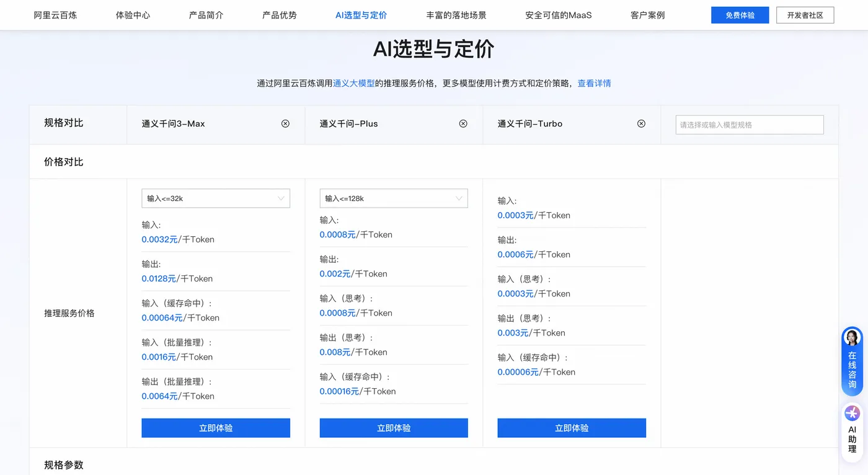Screen dimensions: 868x475
Task: Open the 产品优势 nav item
Action: coord(279,15)
